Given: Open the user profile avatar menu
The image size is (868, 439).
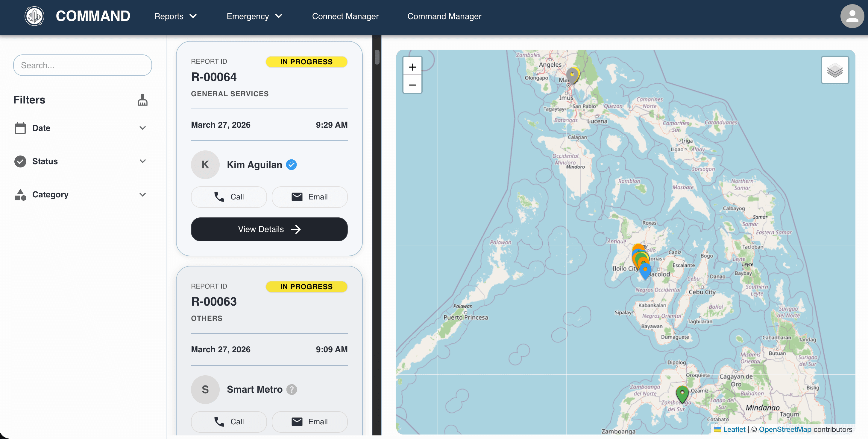Looking at the screenshot, I should tap(852, 16).
